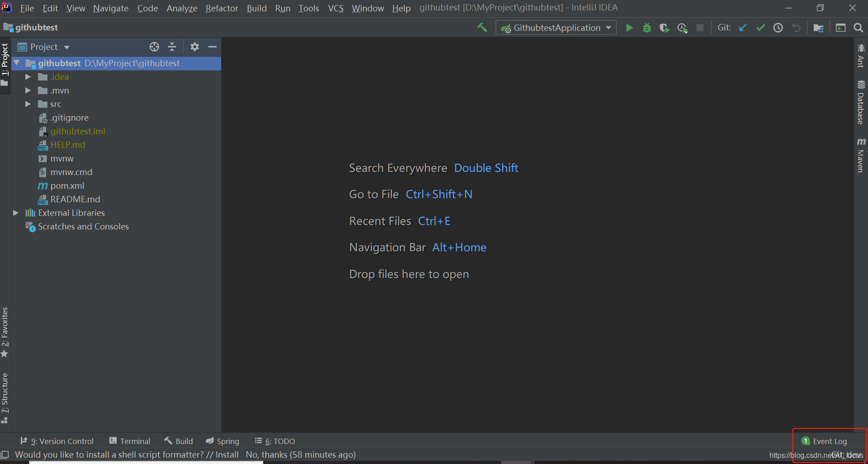Select githubtest.iml file
This screenshot has height=464, width=868.
tap(78, 131)
